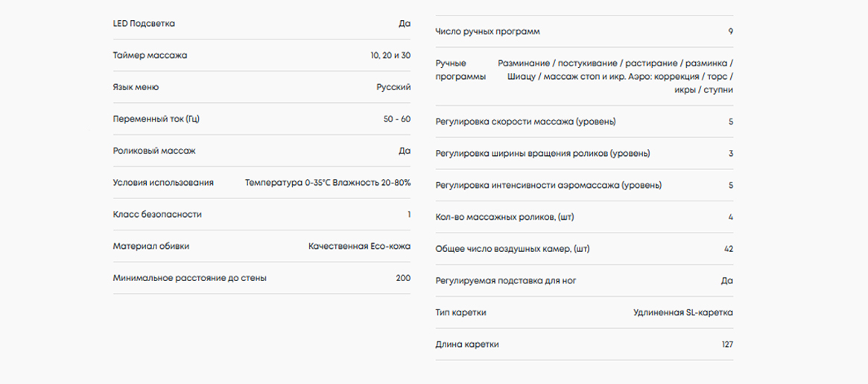Click 'Регулировка интенсивности аэромассажа' label

(x=548, y=185)
